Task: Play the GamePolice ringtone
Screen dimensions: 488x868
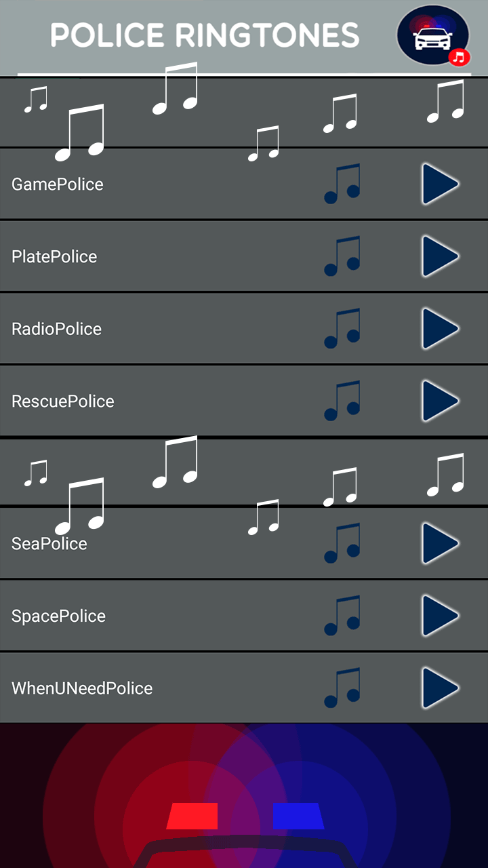Action: coord(440,184)
